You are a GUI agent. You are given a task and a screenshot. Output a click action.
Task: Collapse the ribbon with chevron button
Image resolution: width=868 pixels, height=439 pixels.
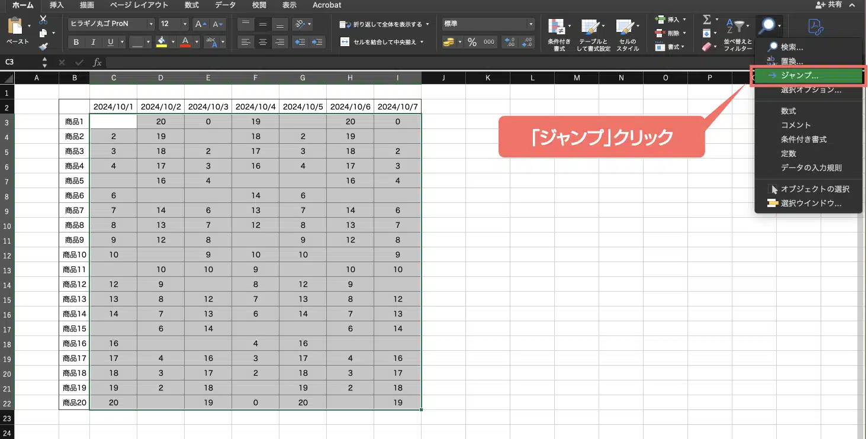852,5
